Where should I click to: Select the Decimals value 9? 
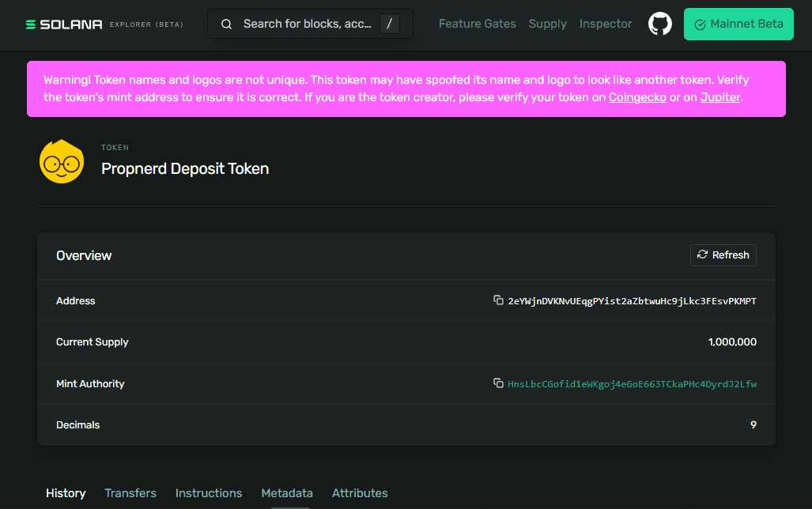click(753, 424)
